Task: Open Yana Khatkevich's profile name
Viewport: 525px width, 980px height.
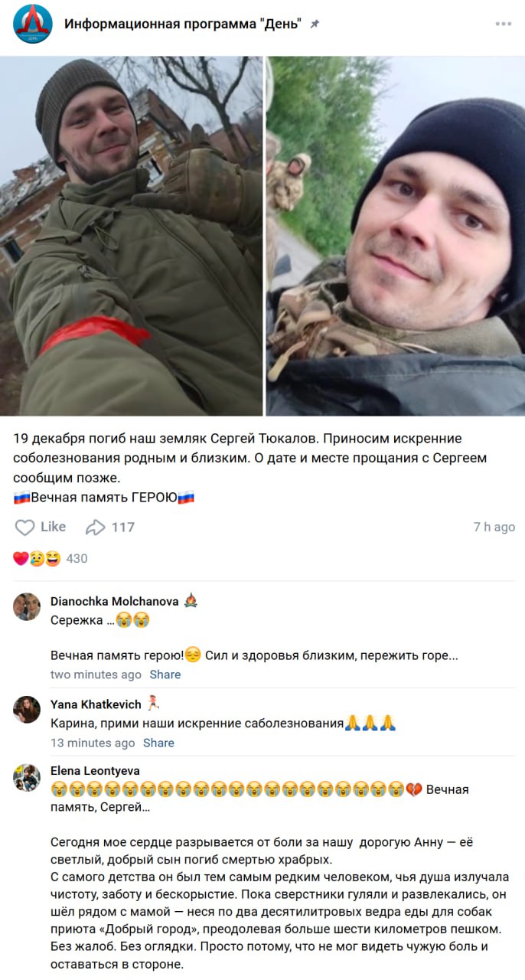Action: [96, 704]
